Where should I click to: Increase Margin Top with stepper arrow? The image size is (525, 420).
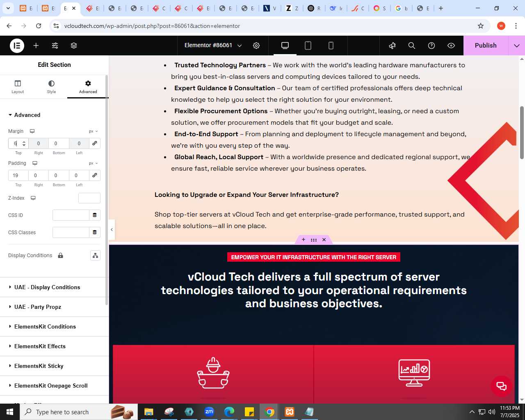coord(24,142)
